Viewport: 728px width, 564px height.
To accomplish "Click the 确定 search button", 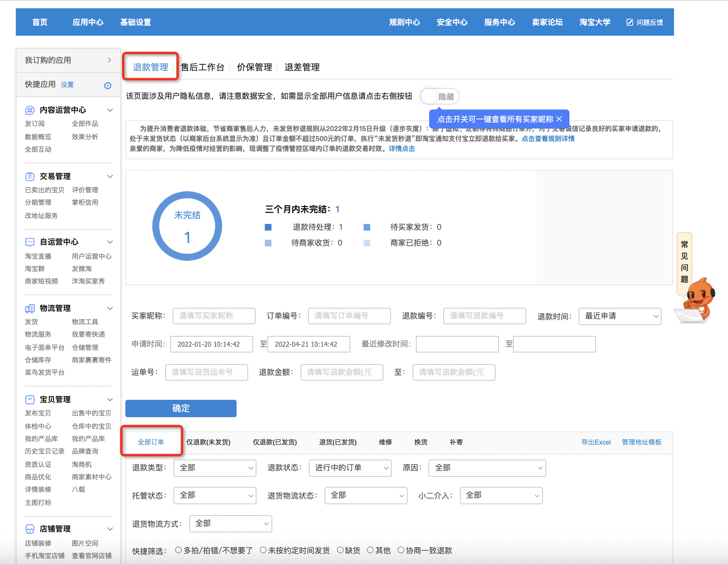I will click(181, 408).
